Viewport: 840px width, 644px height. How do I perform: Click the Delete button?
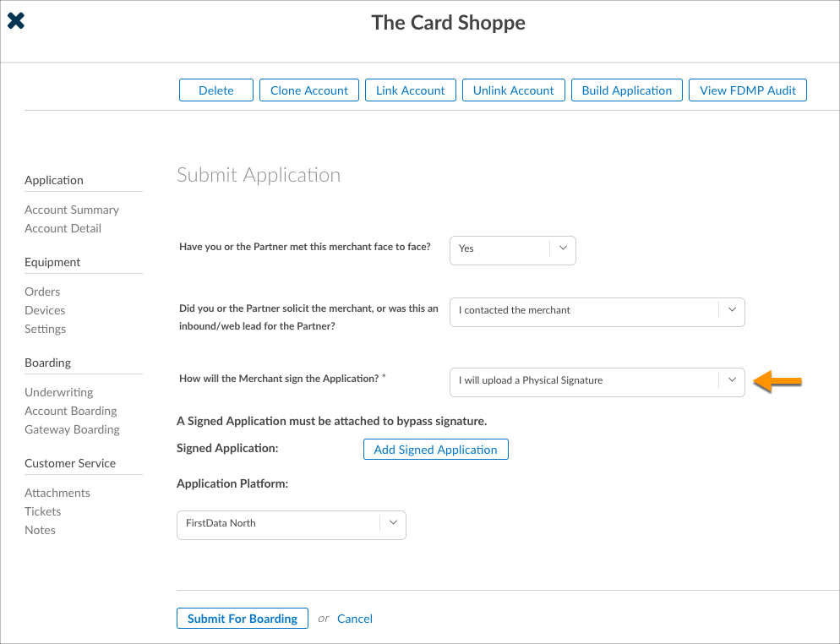point(216,90)
